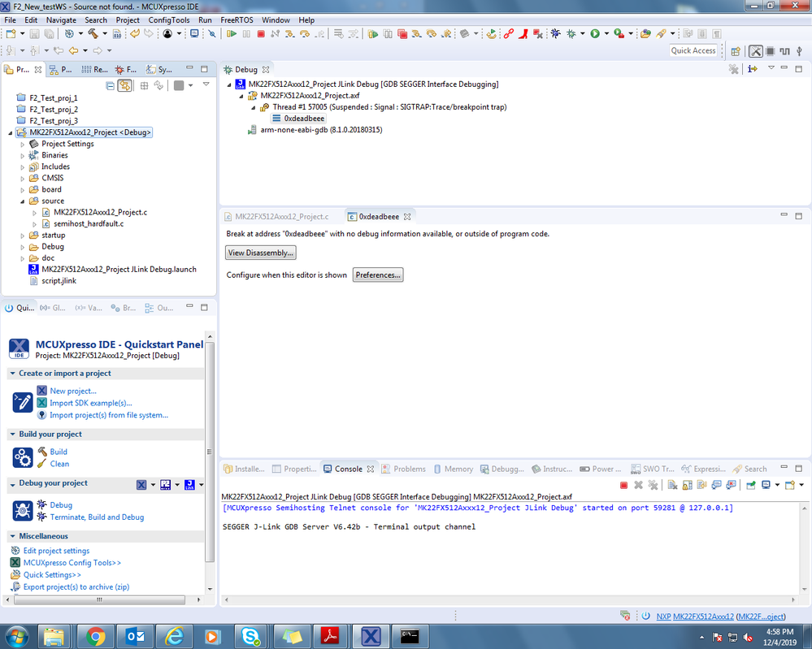Click the red boot icon in toolbar
812x649 pixels.
coord(523,33)
